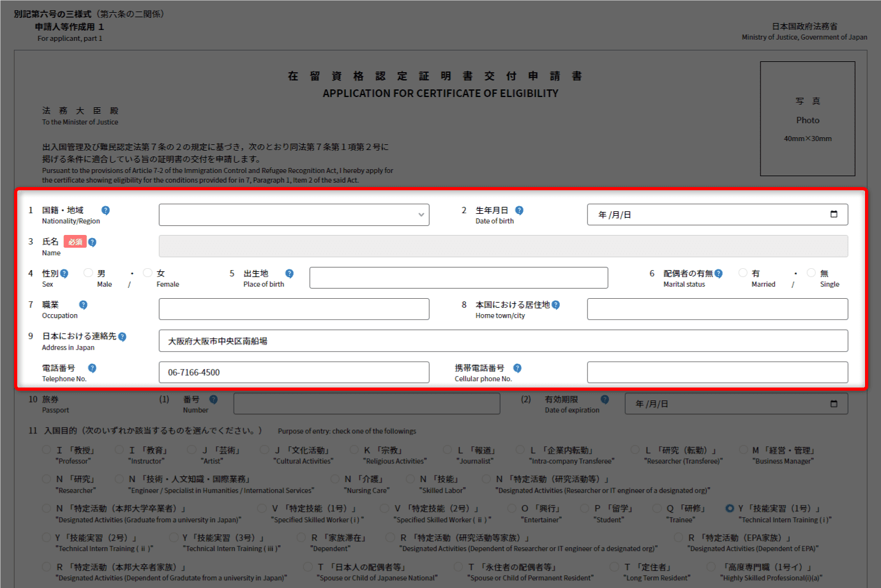Open help icon for Marital status
The image size is (881, 588).
(718, 274)
